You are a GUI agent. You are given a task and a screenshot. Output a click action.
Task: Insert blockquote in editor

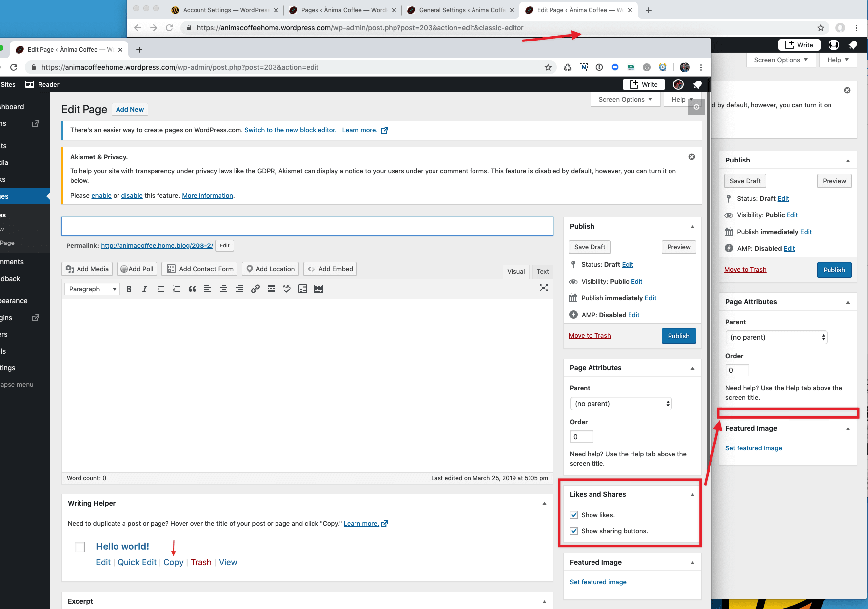(x=192, y=289)
